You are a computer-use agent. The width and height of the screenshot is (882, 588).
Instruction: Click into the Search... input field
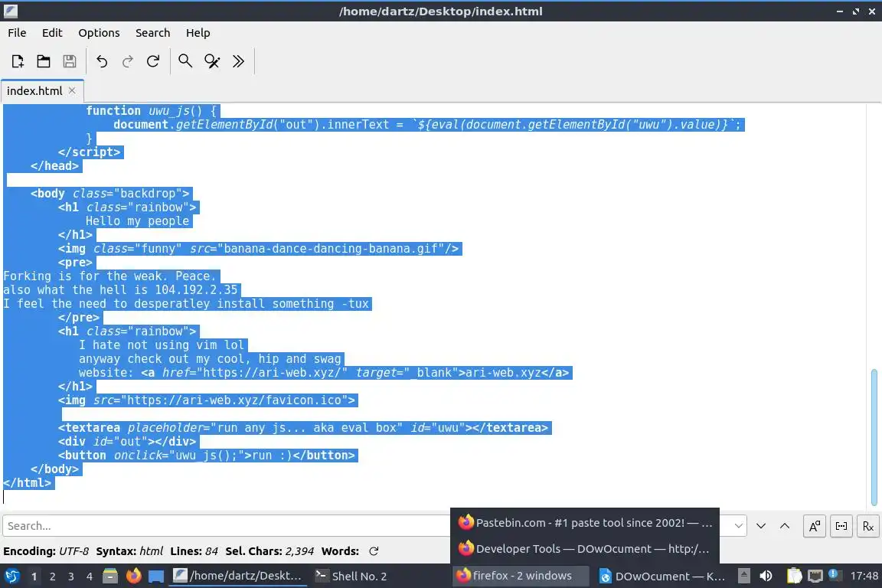pyautogui.click(x=225, y=525)
